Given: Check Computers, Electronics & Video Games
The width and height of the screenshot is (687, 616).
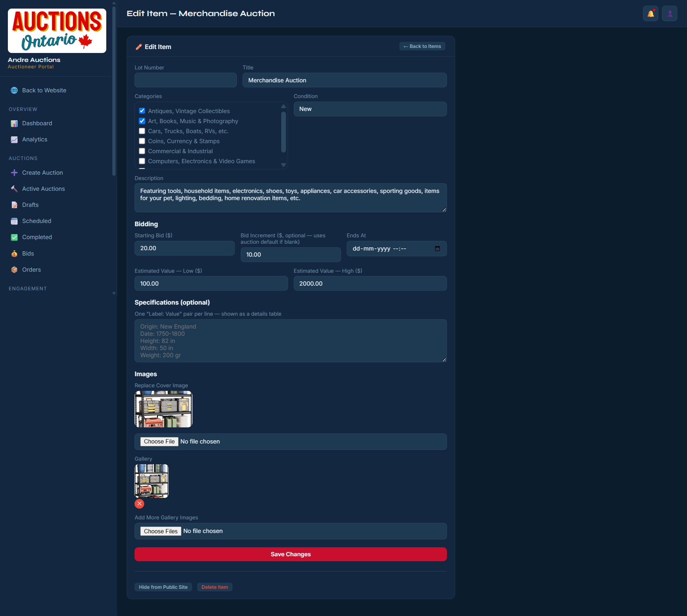Looking at the screenshot, I should pos(142,161).
